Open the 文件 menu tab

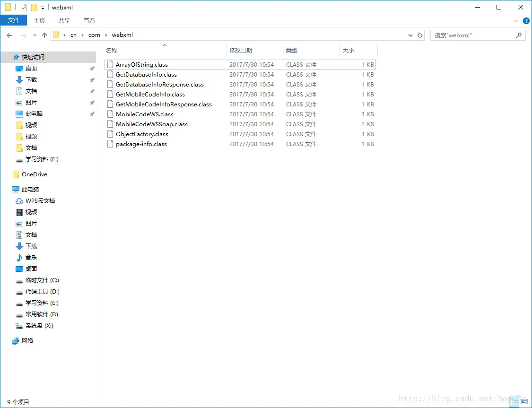(14, 20)
